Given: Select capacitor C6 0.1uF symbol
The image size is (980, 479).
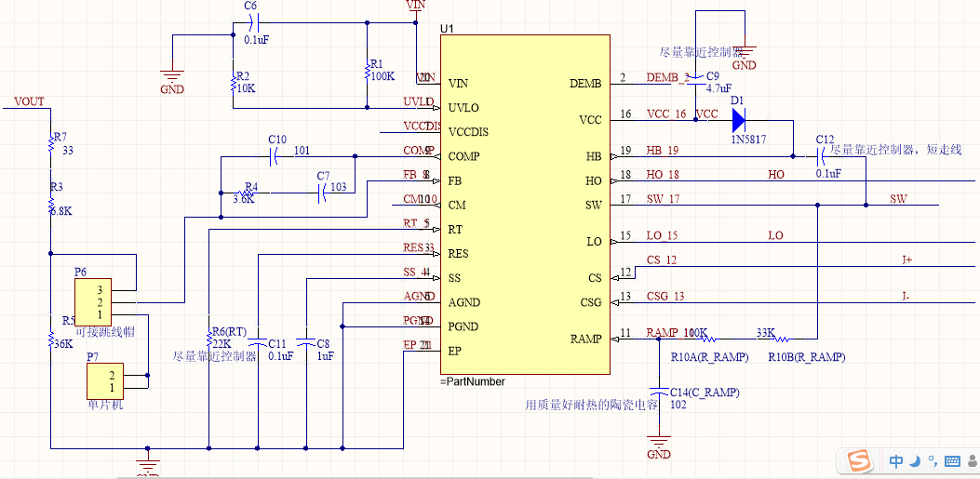Looking at the screenshot, I should (251, 24).
